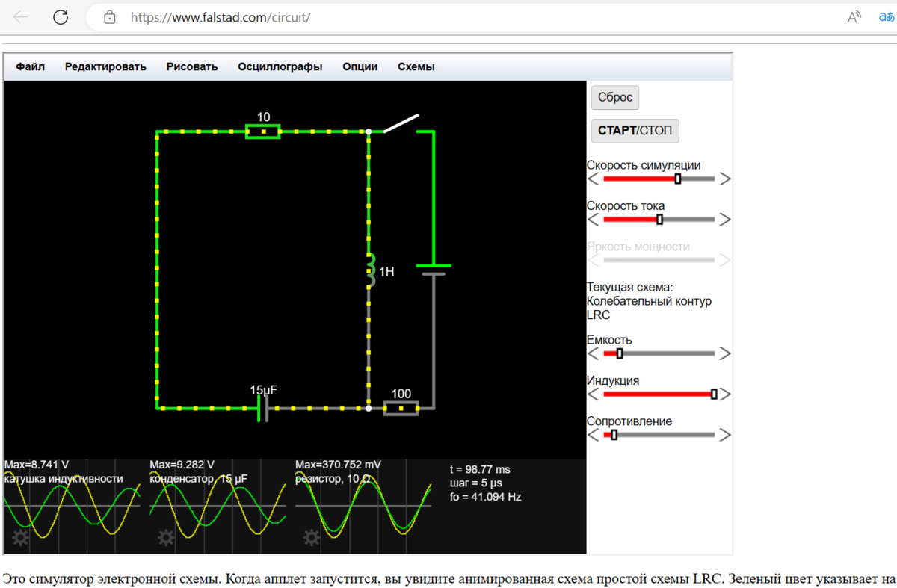Screen dimensions: 897x588
Task: Open settings gear of the inductor scope
Action: pos(20,537)
